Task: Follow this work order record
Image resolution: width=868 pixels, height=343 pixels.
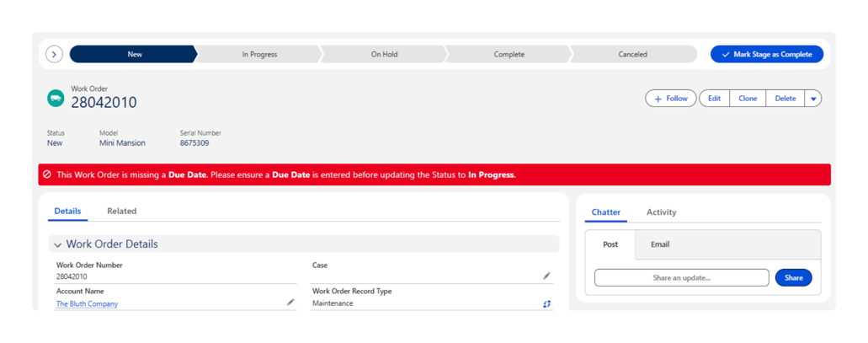Action: tap(671, 99)
